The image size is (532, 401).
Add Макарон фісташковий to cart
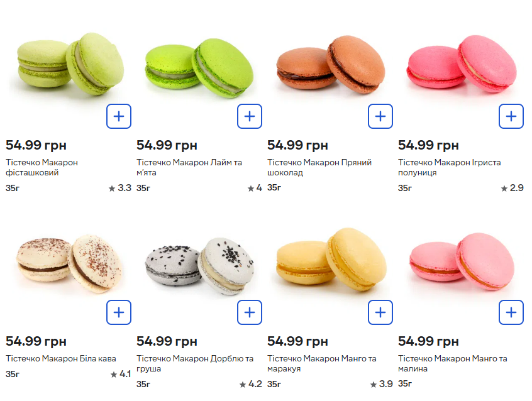tap(119, 116)
